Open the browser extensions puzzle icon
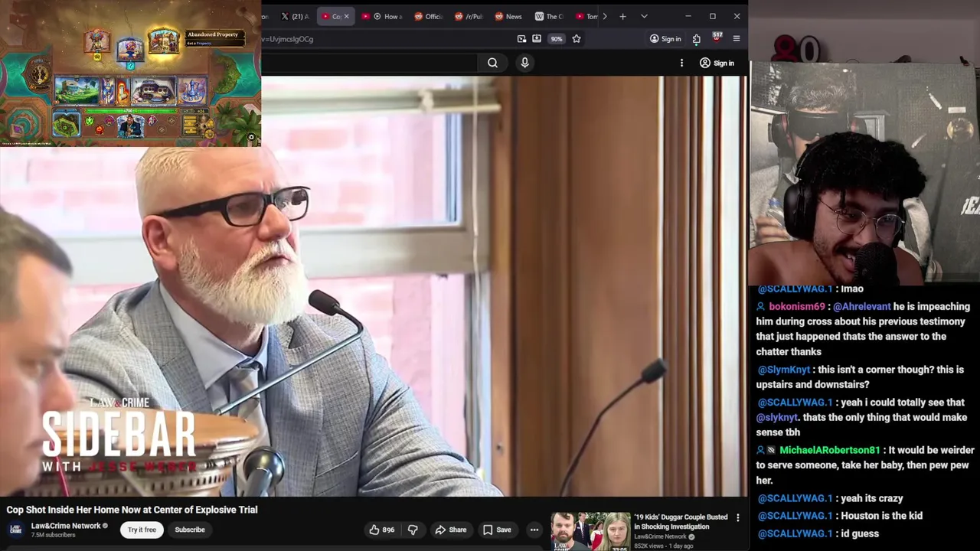The image size is (980, 551). point(696,39)
